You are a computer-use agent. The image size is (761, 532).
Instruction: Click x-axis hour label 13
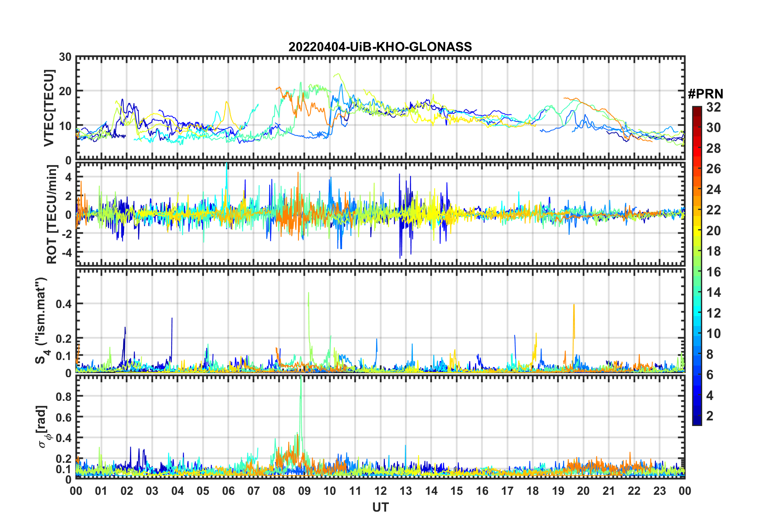(406, 491)
